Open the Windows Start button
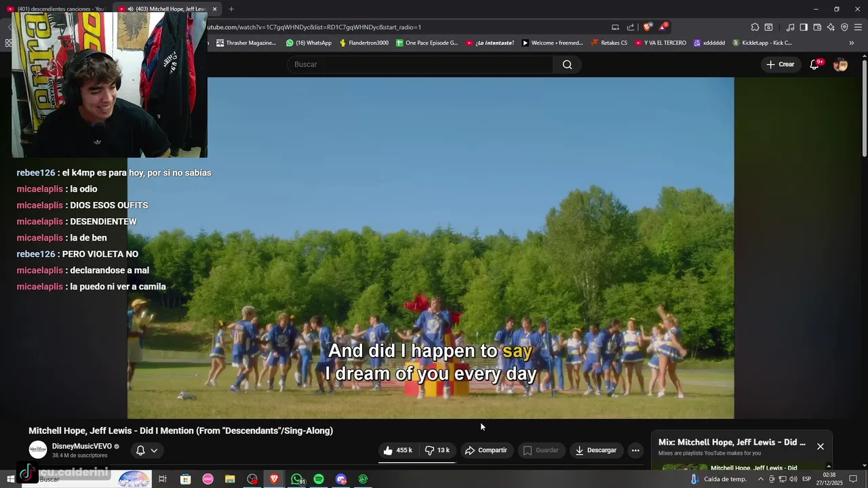This screenshot has height=488, width=868. click(x=10, y=479)
